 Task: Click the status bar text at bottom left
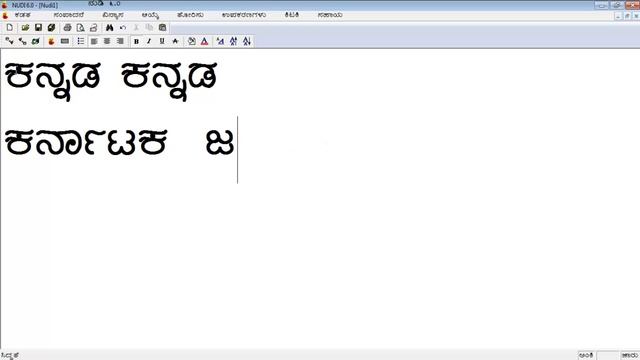pos(10,356)
